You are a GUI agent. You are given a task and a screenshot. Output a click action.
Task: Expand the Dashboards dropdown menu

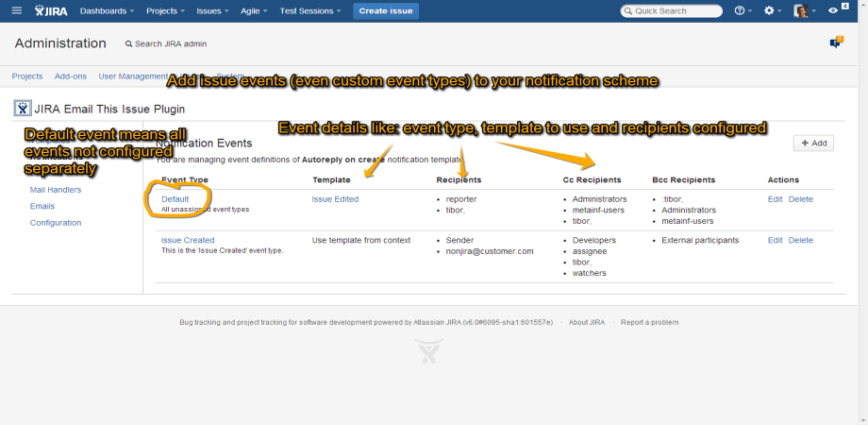[107, 10]
